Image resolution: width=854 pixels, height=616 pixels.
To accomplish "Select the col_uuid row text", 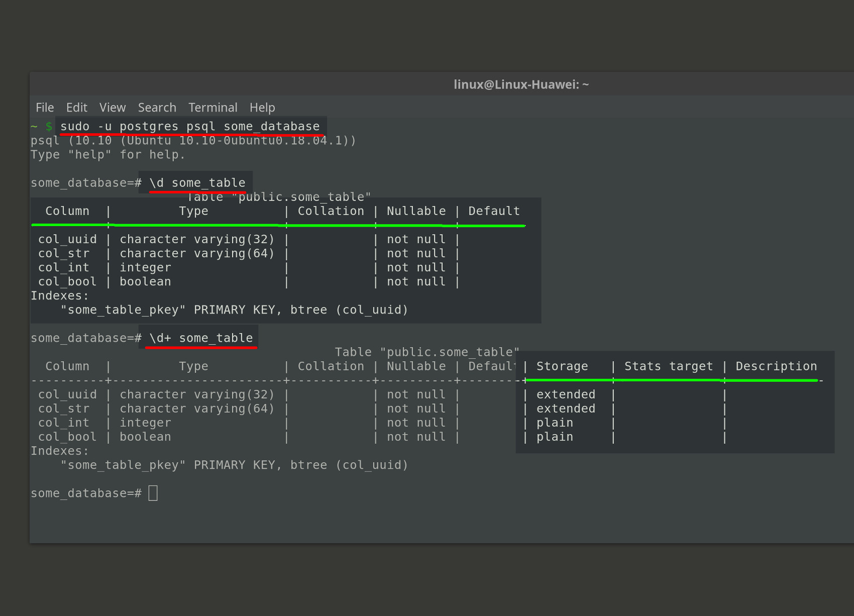I will [x=67, y=239].
